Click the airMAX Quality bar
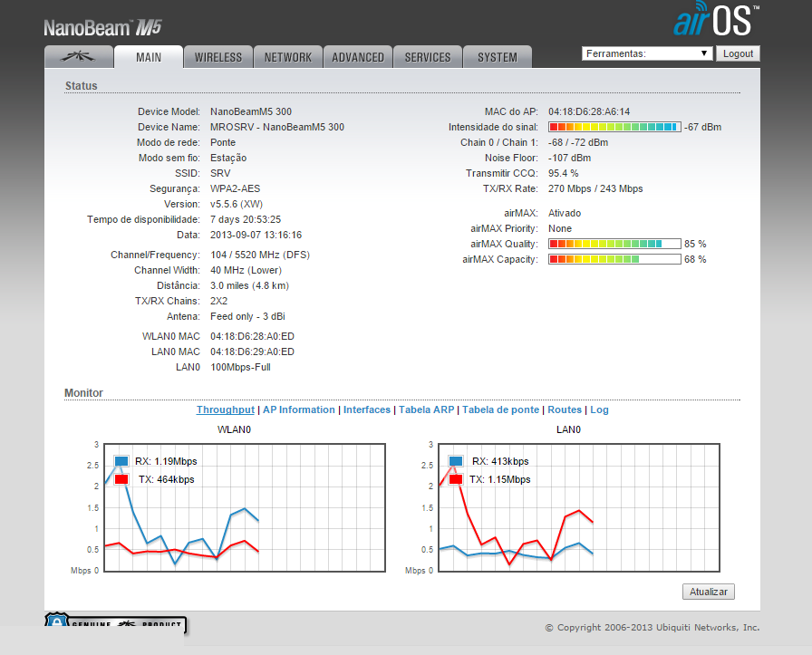This screenshot has width=812, height=655. (614, 244)
